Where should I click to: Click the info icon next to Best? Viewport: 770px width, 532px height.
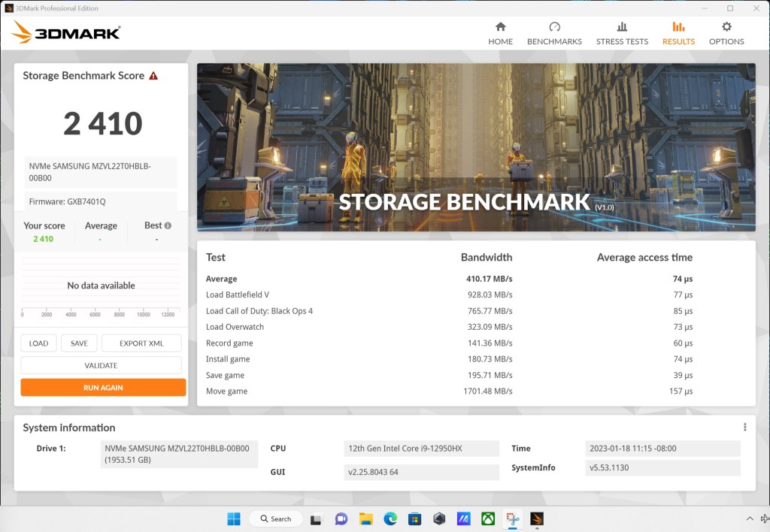169,225
